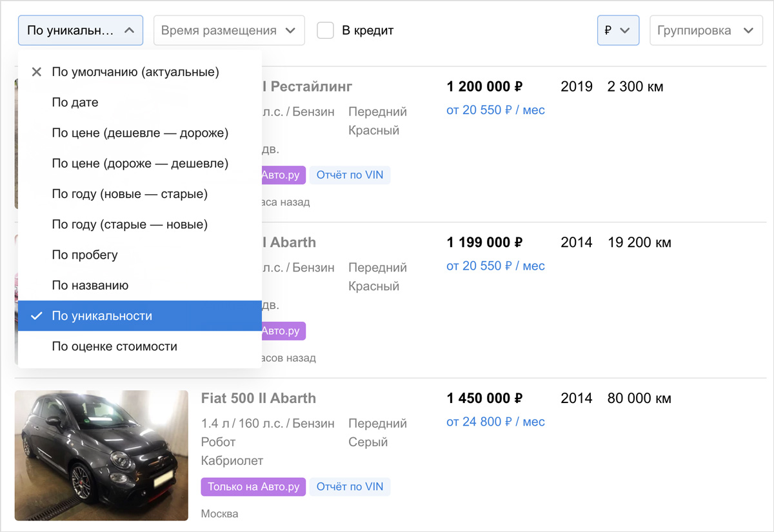This screenshot has width=774, height=532.
Task: Click the year «2019»
Action: (x=577, y=86)
